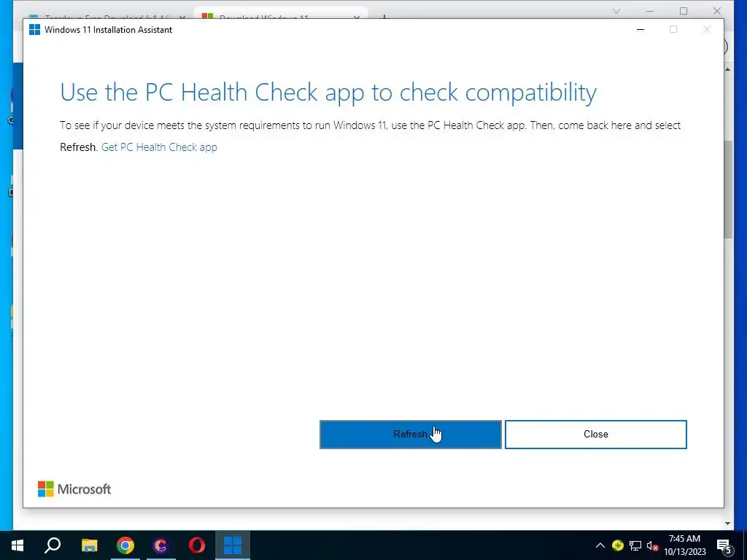Maximize the browser window behind
747x560 pixels.
click(684, 11)
